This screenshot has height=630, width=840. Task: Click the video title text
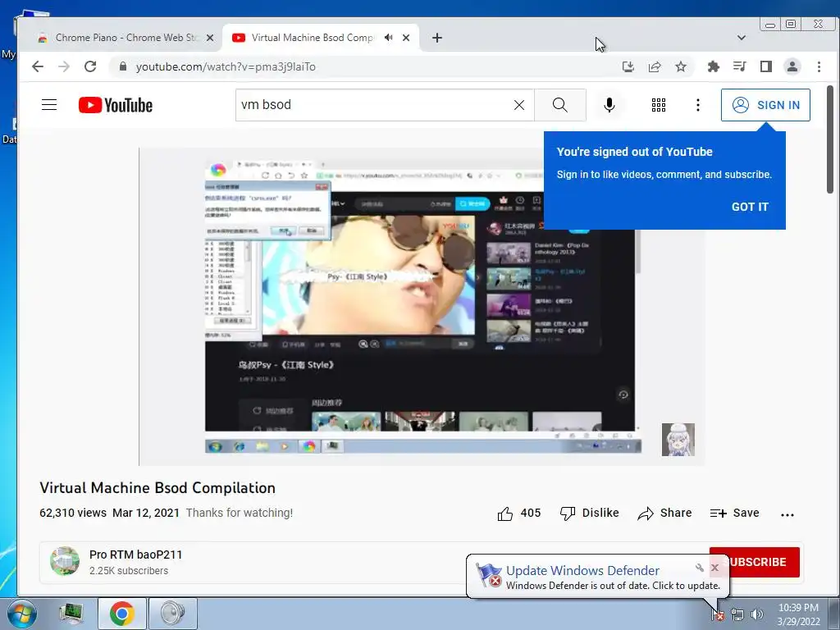157,487
